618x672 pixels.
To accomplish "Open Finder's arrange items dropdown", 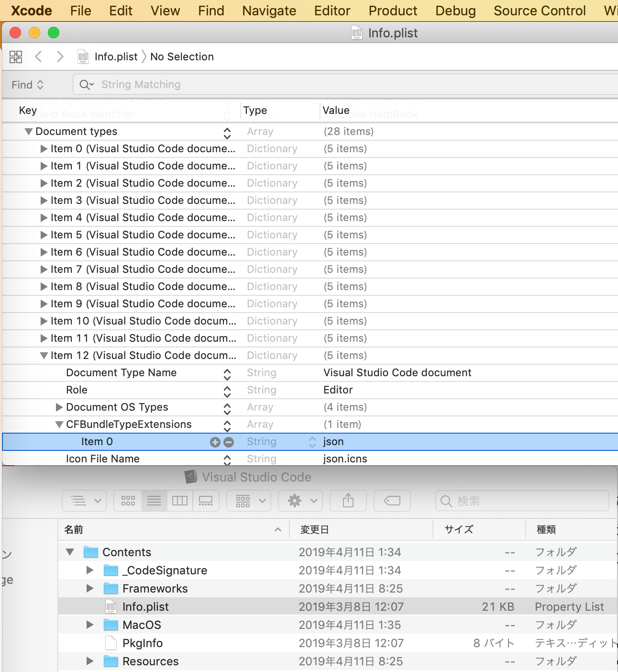I will coord(249,501).
